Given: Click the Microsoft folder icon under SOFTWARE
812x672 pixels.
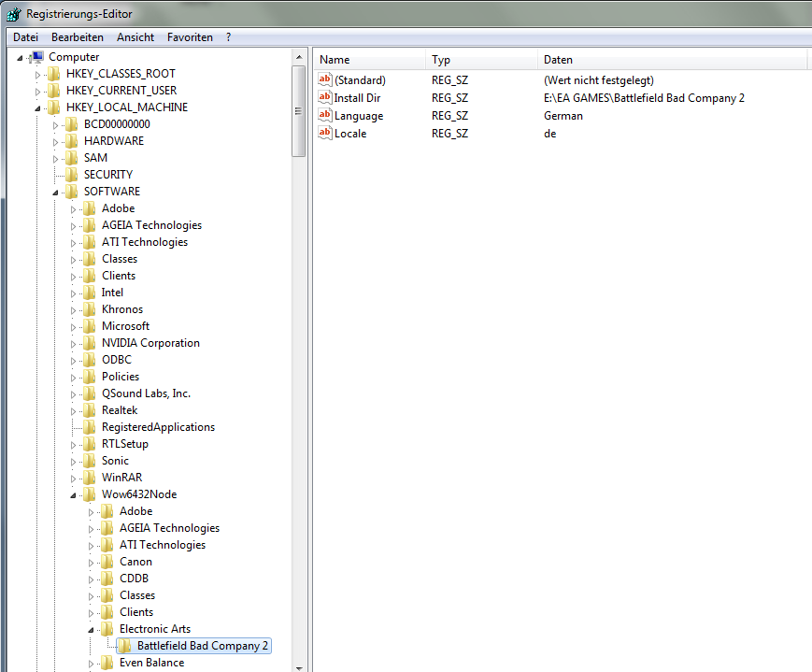Looking at the screenshot, I should [89, 326].
